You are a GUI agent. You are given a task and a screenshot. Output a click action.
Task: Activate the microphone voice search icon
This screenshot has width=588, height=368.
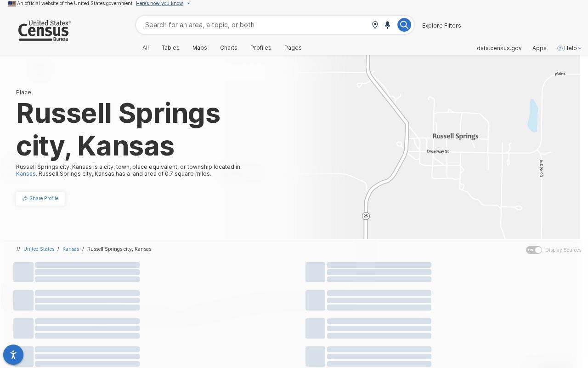pos(387,25)
